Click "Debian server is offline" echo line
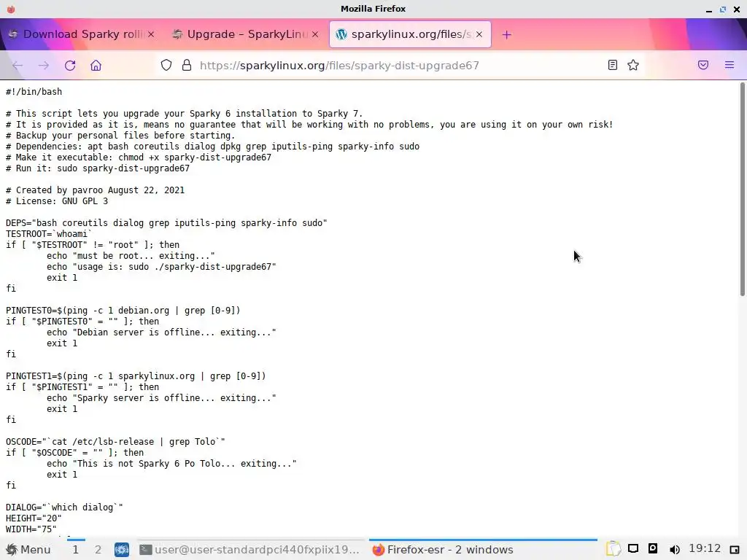 (x=161, y=332)
